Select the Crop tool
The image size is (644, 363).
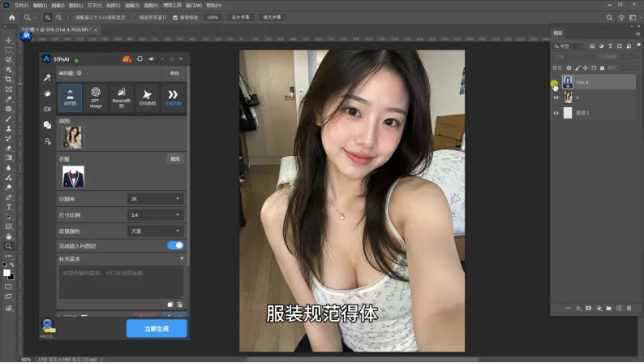[x=9, y=80]
